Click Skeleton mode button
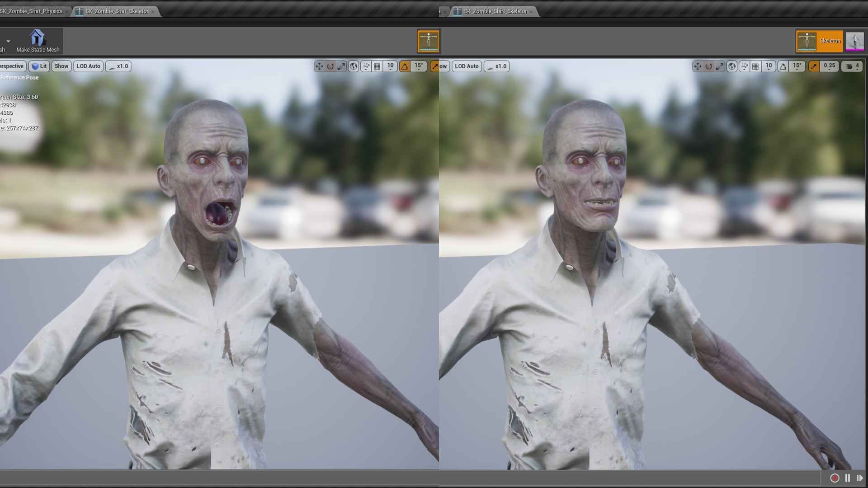 coord(819,41)
